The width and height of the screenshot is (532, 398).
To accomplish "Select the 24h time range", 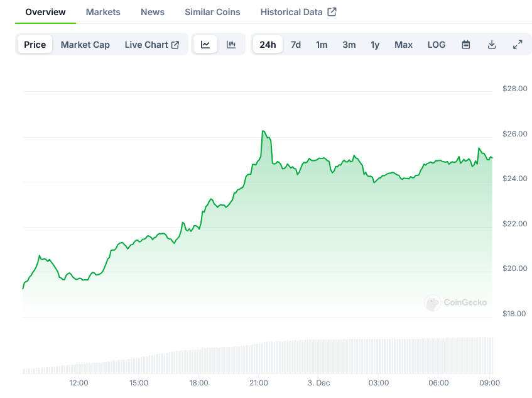I will point(268,45).
